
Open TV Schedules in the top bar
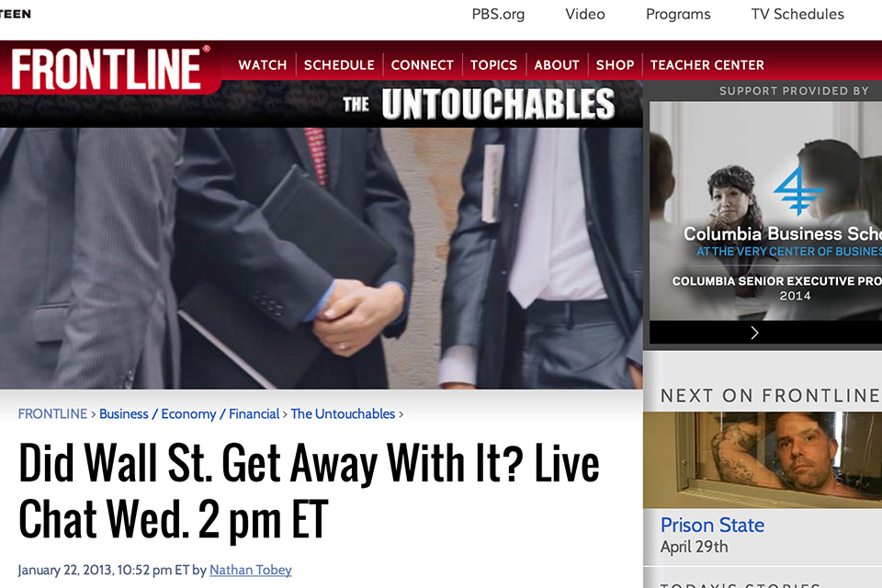pyautogui.click(x=797, y=14)
